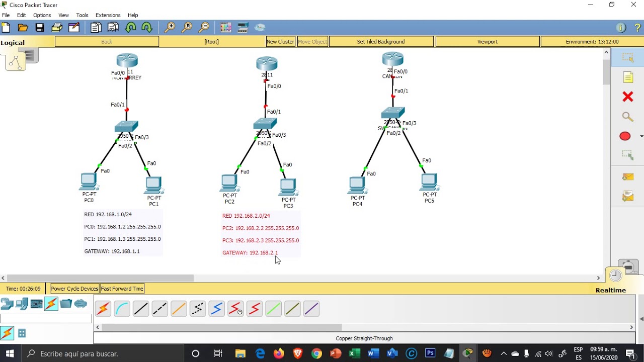
Task: Click Fast Forward Time button
Action: pos(122,289)
